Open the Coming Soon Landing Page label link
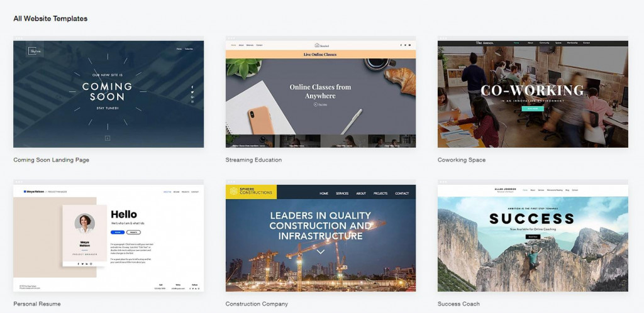Image resolution: width=644 pixels, height=313 pixels. [x=52, y=160]
